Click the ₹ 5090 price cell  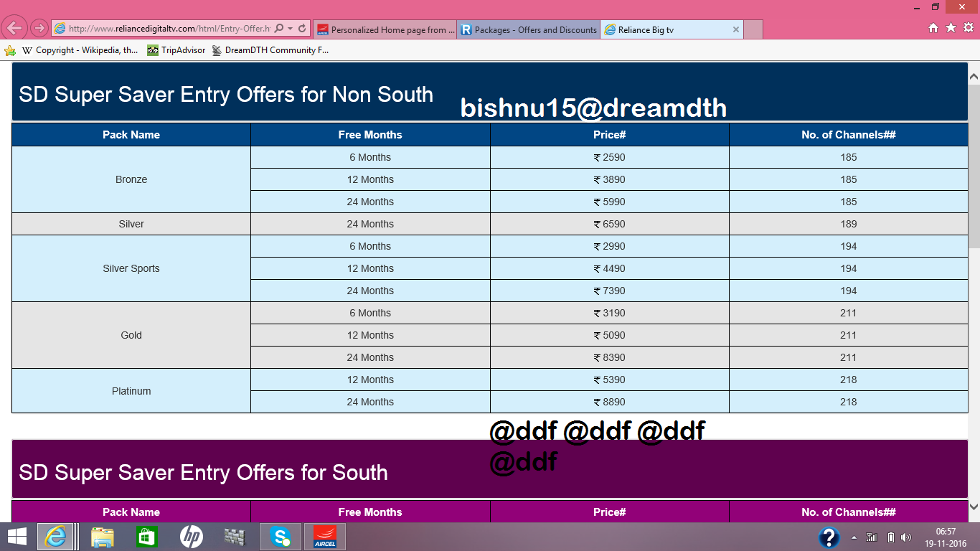pos(610,335)
